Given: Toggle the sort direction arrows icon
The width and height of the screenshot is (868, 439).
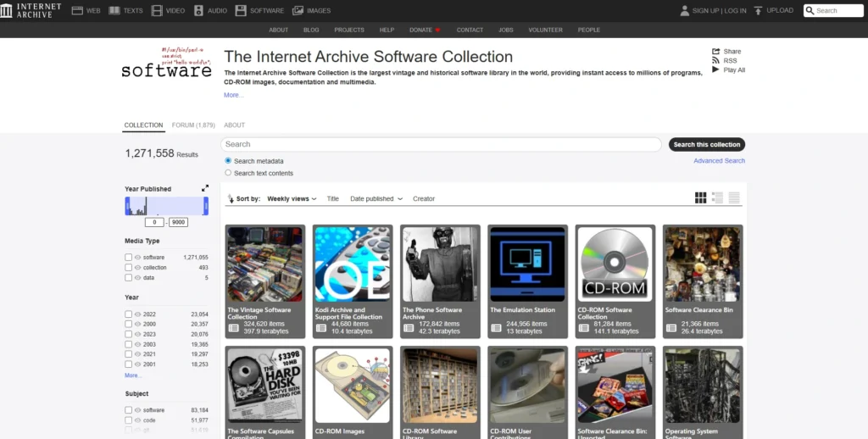Looking at the screenshot, I should (231, 199).
